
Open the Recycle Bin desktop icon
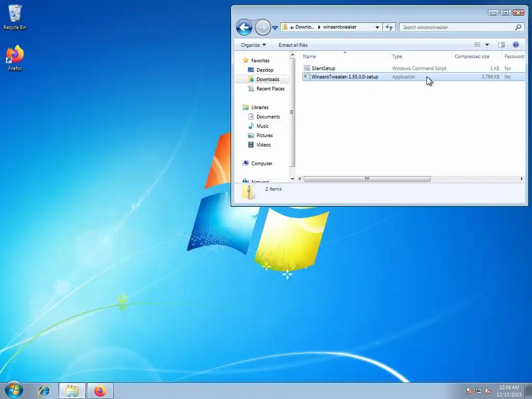[15, 18]
